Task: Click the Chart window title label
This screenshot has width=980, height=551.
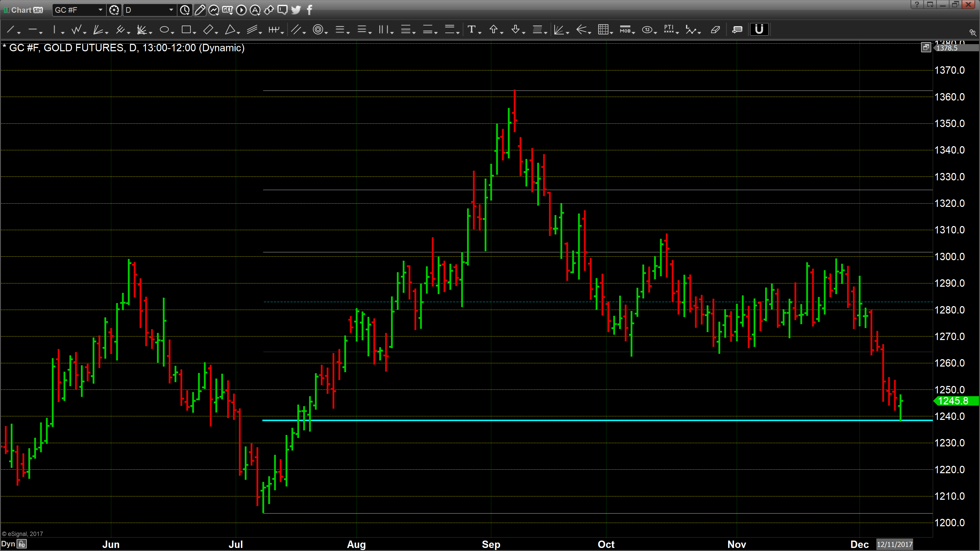Action: (21, 10)
